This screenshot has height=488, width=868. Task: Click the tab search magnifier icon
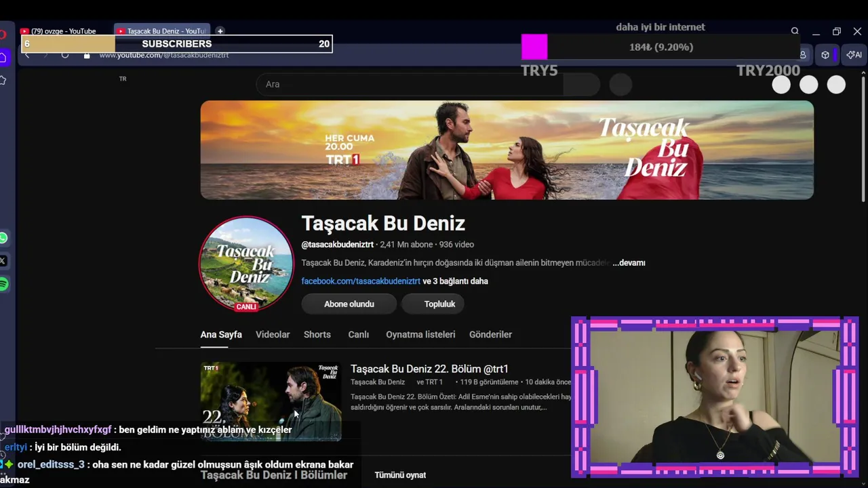coord(795,31)
